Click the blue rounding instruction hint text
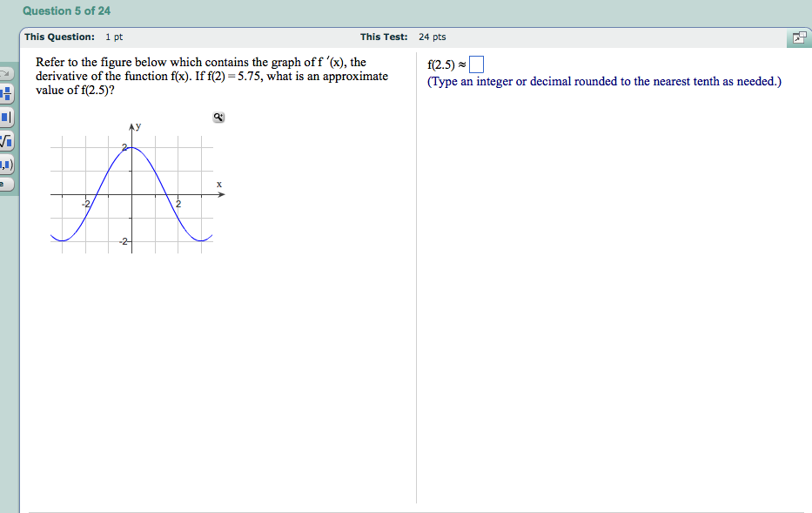 click(x=604, y=82)
